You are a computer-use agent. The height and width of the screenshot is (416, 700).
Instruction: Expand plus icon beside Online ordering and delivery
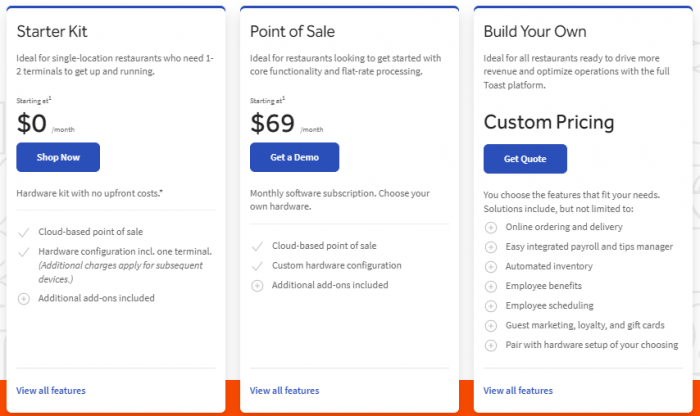click(491, 228)
